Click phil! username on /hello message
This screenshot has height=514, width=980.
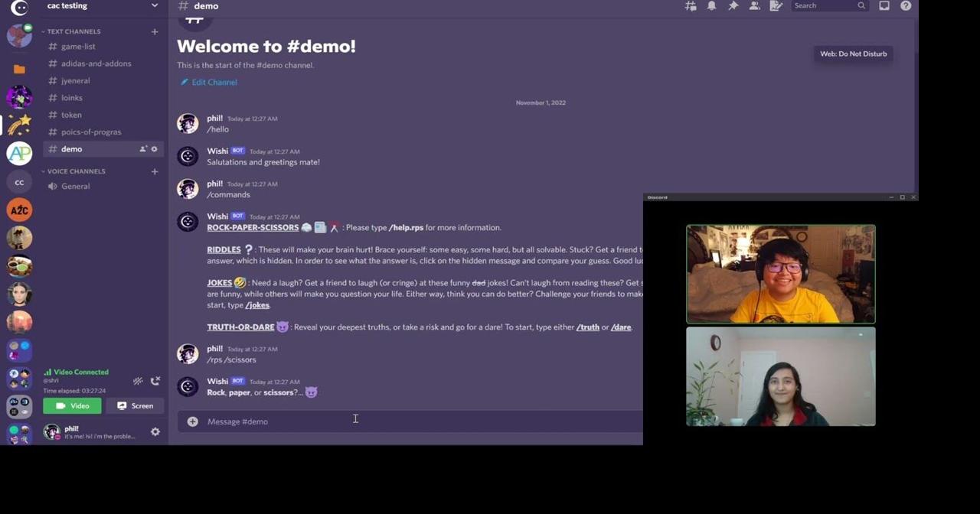[214, 119]
